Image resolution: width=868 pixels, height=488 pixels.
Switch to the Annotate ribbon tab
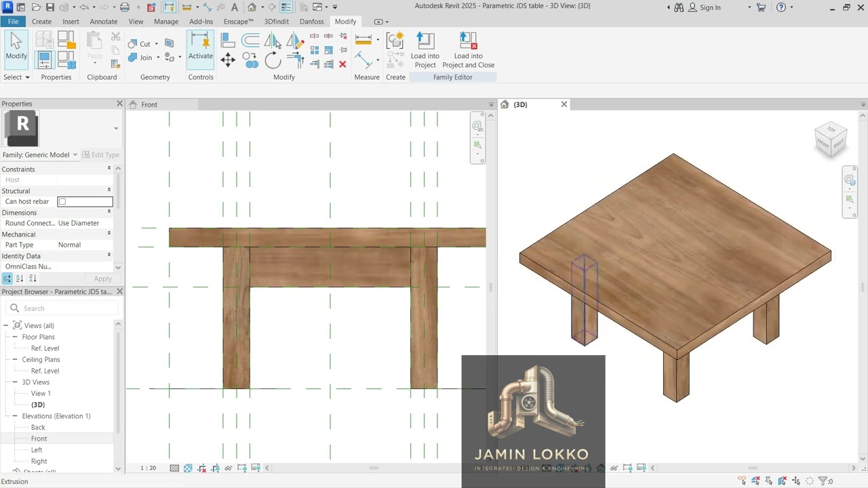click(x=104, y=22)
